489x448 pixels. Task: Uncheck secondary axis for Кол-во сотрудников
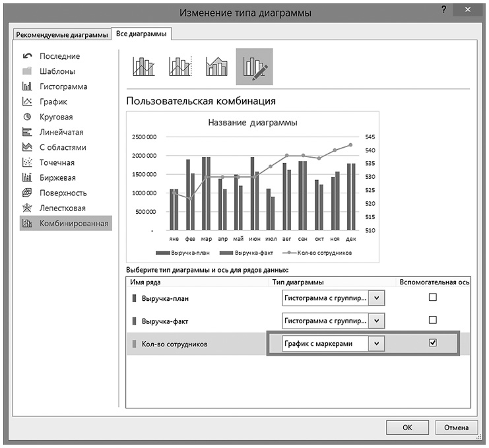[432, 343]
